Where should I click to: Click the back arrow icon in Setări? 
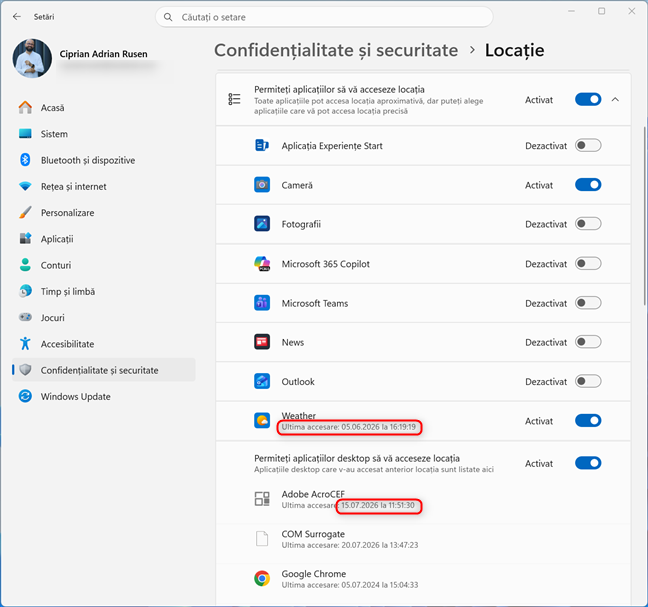(17, 17)
